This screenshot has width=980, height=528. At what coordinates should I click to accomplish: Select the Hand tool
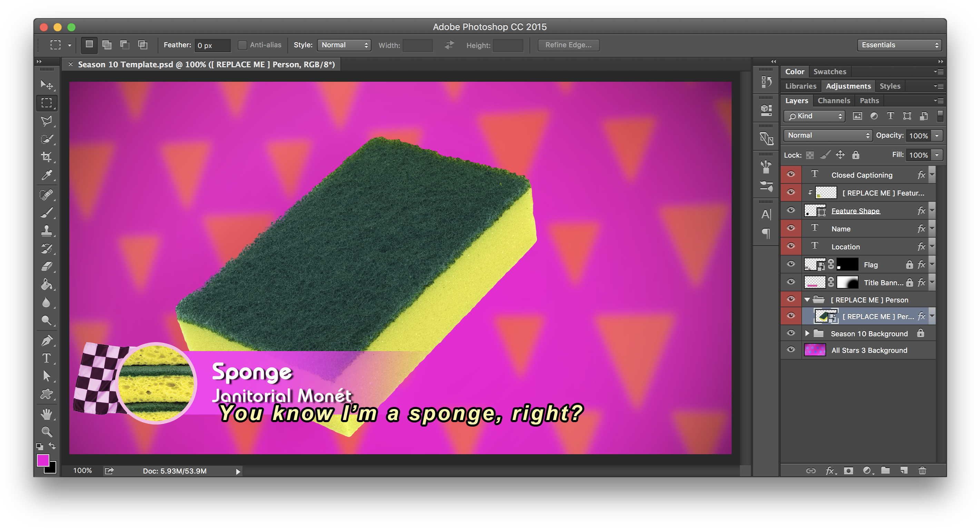47,414
